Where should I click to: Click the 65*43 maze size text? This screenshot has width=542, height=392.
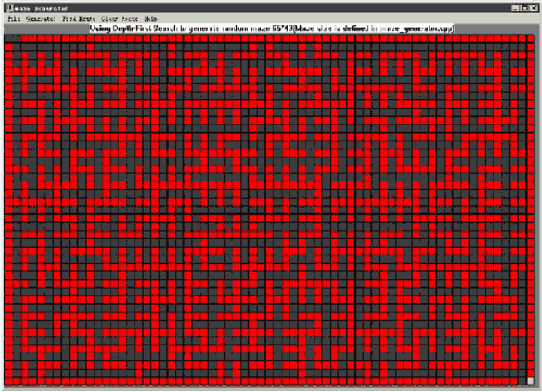pyautogui.click(x=282, y=29)
